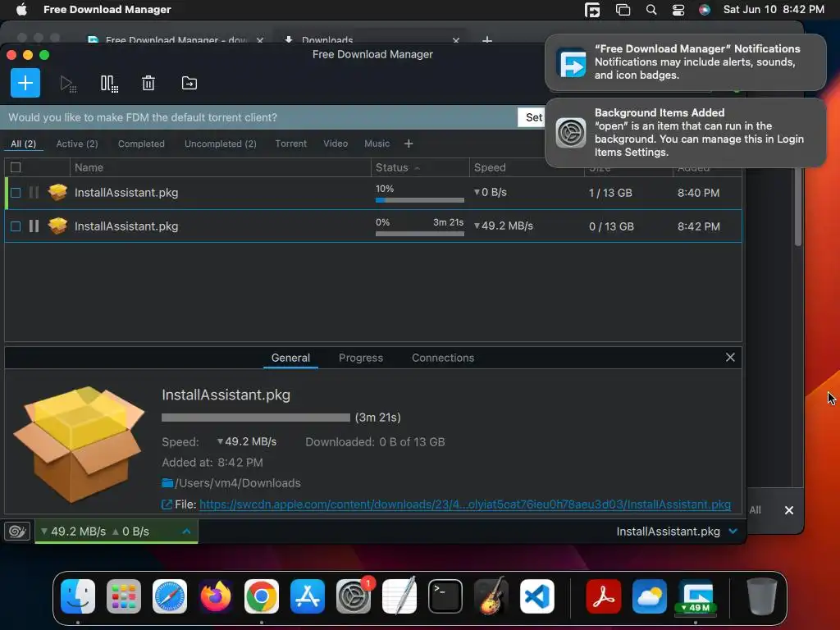Check the 0% InstallAssistant.pkg row checkbox

click(x=16, y=226)
